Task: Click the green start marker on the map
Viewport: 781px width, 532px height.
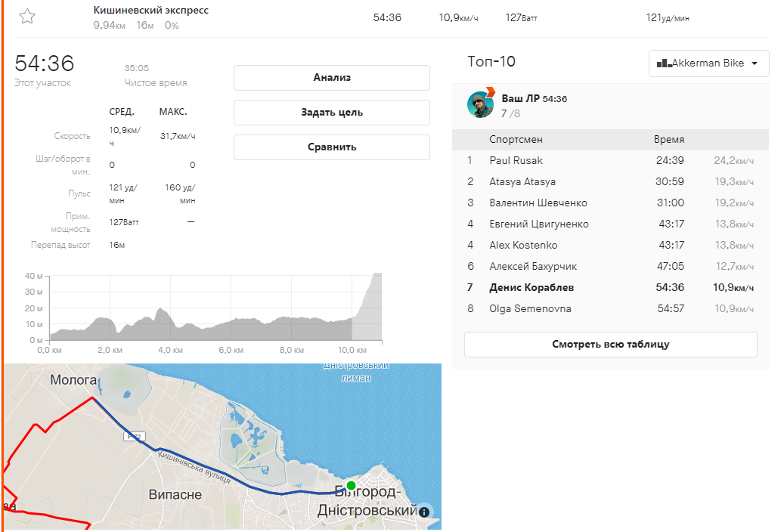Action: point(351,484)
